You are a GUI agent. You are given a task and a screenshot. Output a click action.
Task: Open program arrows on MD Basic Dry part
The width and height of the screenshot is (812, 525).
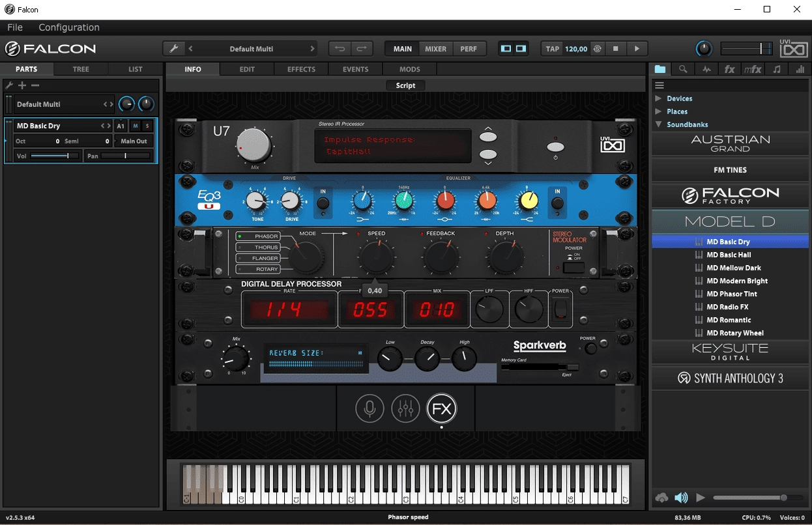[106, 126]
